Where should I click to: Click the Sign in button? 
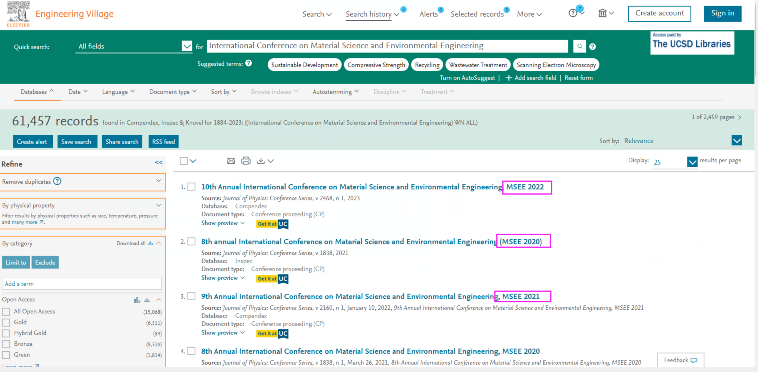[x=723, y=14]
